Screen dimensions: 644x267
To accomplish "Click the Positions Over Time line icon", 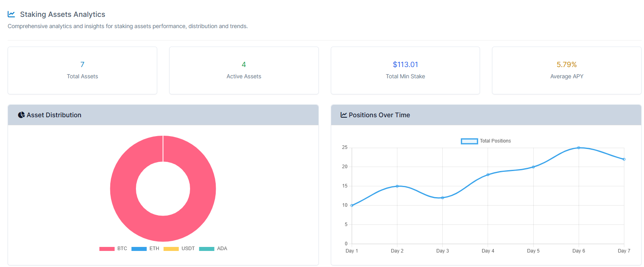I will 344,115.
